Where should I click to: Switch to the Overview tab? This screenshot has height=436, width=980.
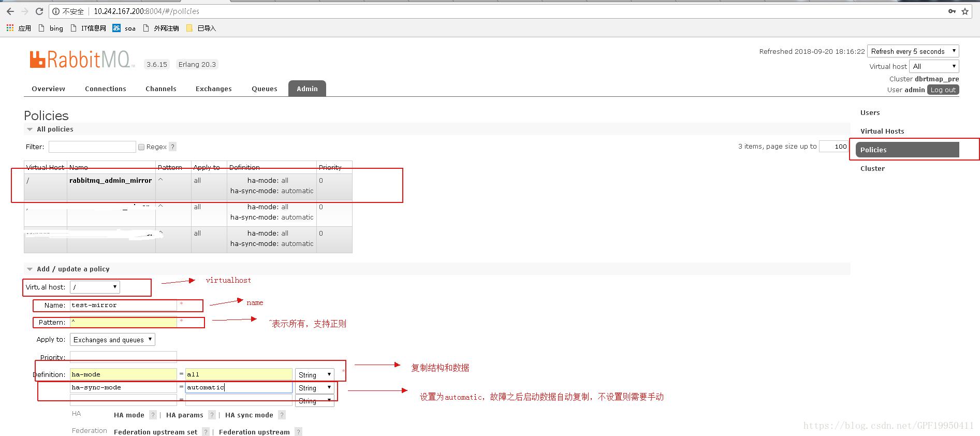[49, 89]
